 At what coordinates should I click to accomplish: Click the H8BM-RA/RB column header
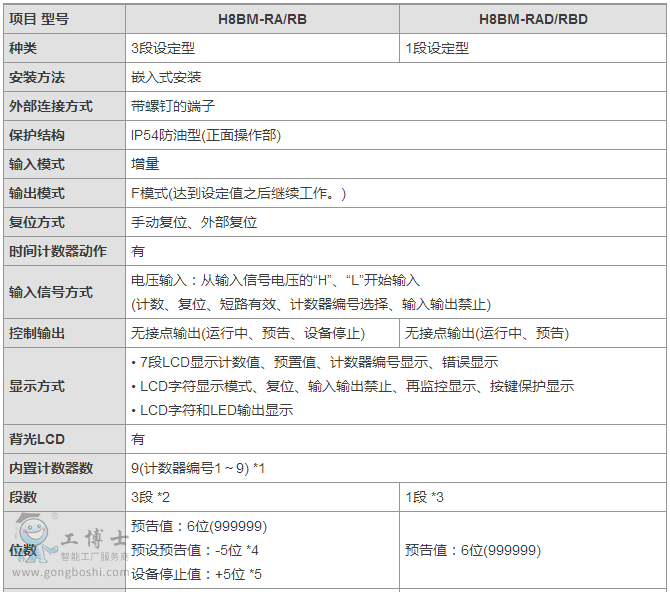click(x=262, y=19)
